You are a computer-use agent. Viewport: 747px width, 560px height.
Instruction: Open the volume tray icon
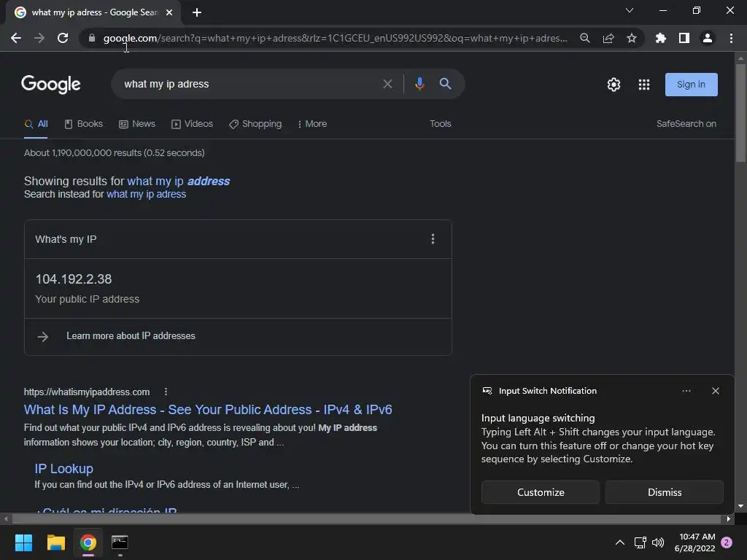point(658,542)
